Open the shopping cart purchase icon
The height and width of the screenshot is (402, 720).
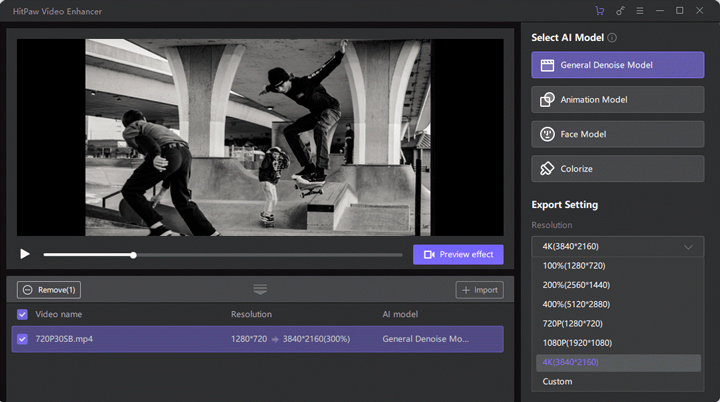(x=599, y=11)
